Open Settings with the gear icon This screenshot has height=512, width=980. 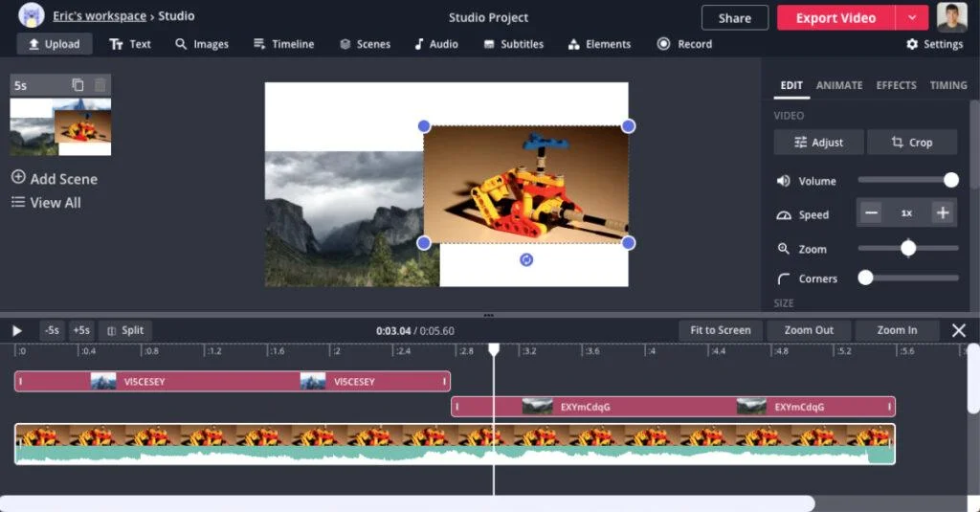(x=934, y=44)
